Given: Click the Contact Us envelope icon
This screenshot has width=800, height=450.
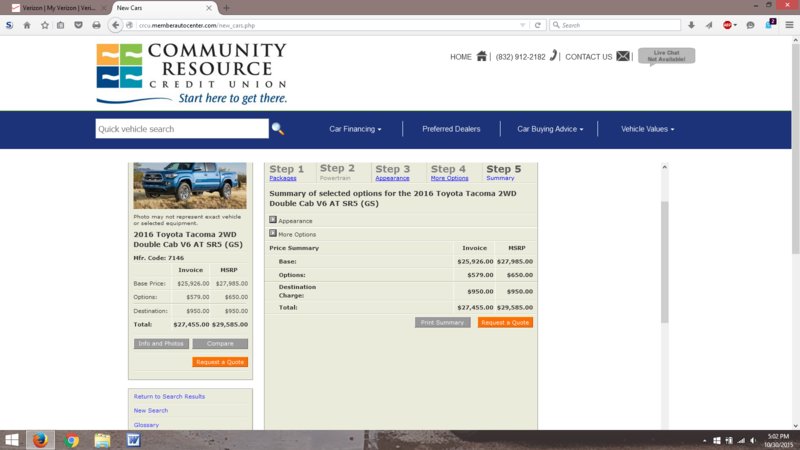Looking at the screenshot, I should click(622, 56).
